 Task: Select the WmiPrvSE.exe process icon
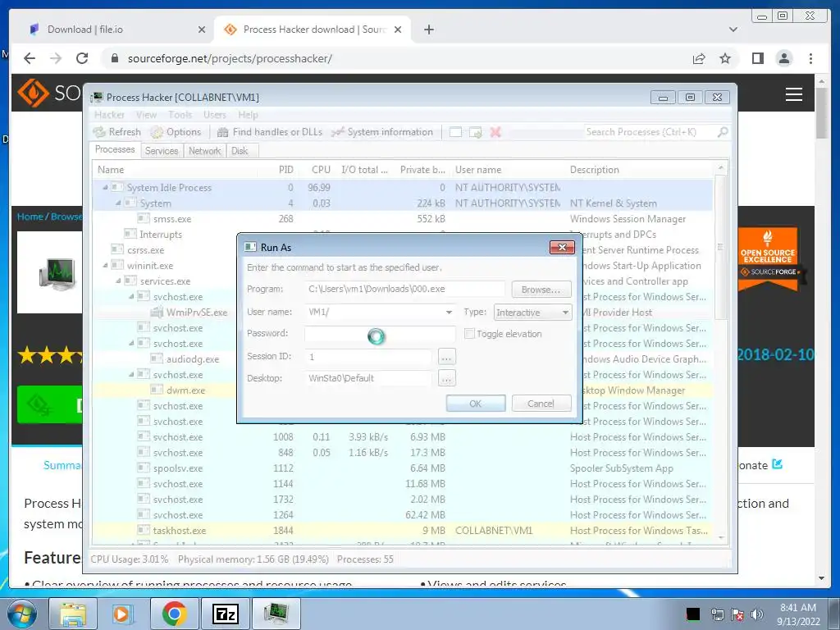(157, 312)
